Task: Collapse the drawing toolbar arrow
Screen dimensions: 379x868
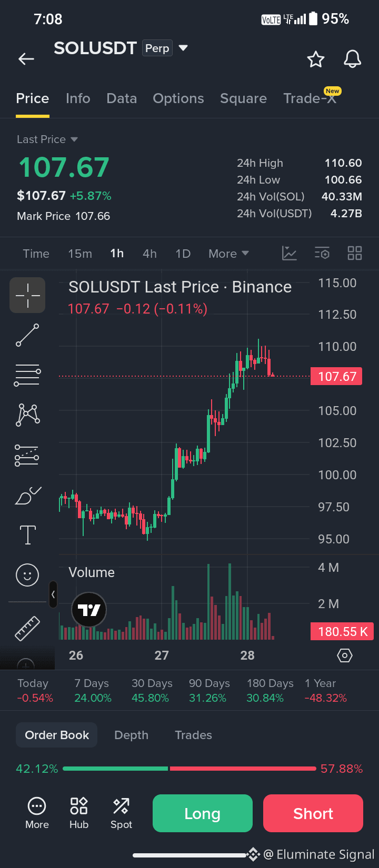Action: (53, 594)
